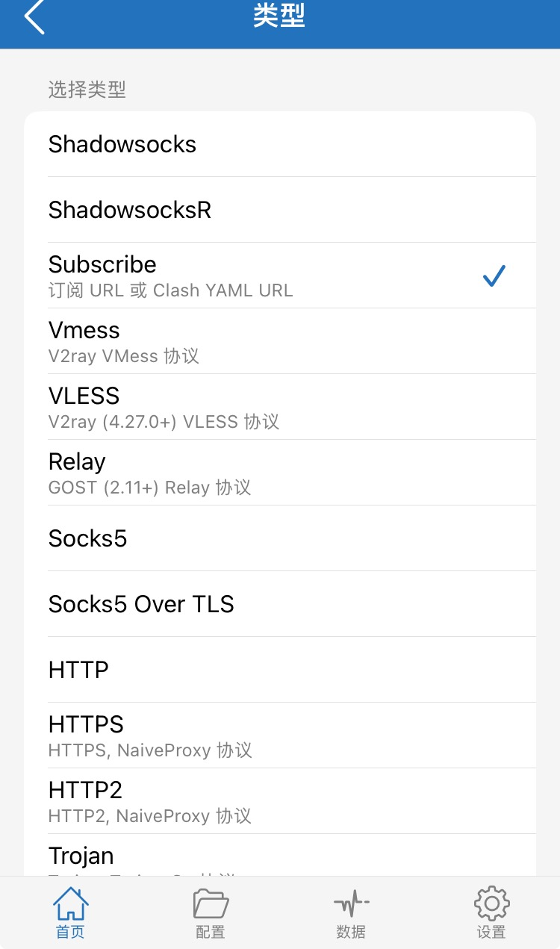Open the config folder icon tab

pyautogui.click(x=211, y=911)
